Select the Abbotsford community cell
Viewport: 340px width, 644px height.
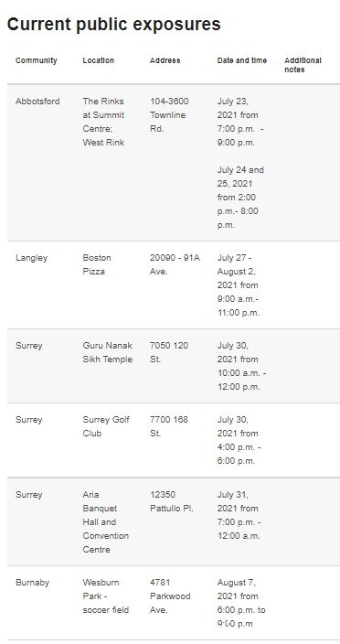(x=37, y=101)
